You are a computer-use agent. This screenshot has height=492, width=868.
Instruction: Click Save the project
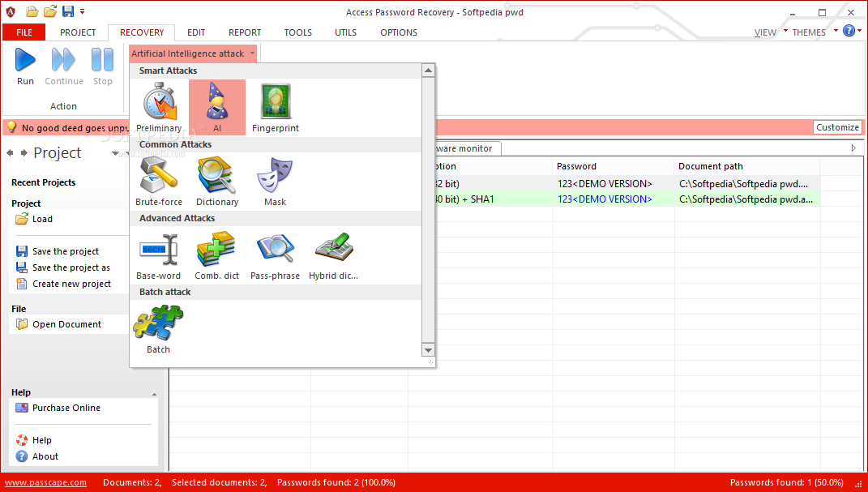(x=58, y=251)
